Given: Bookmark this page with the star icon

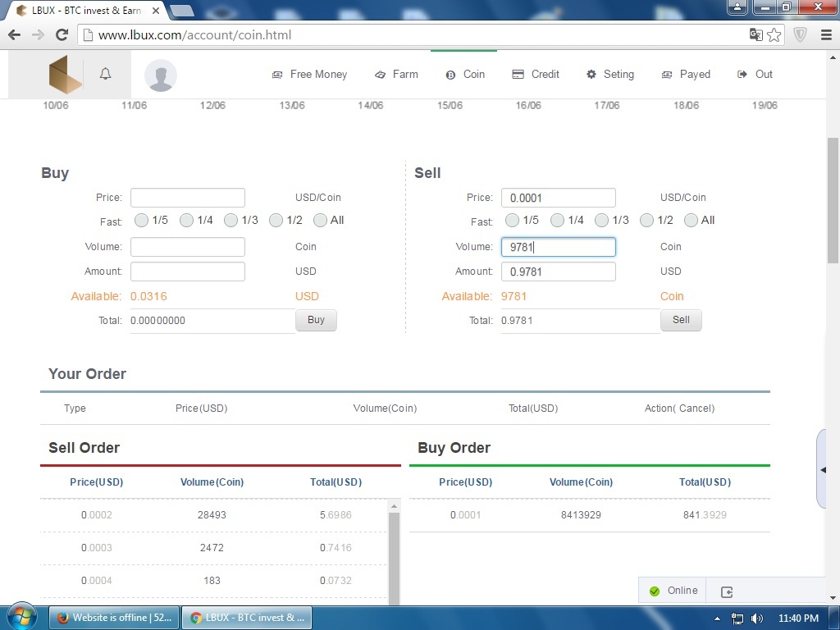Looking at the screenshot, I should pyautogui.click(x=774, y=34).
